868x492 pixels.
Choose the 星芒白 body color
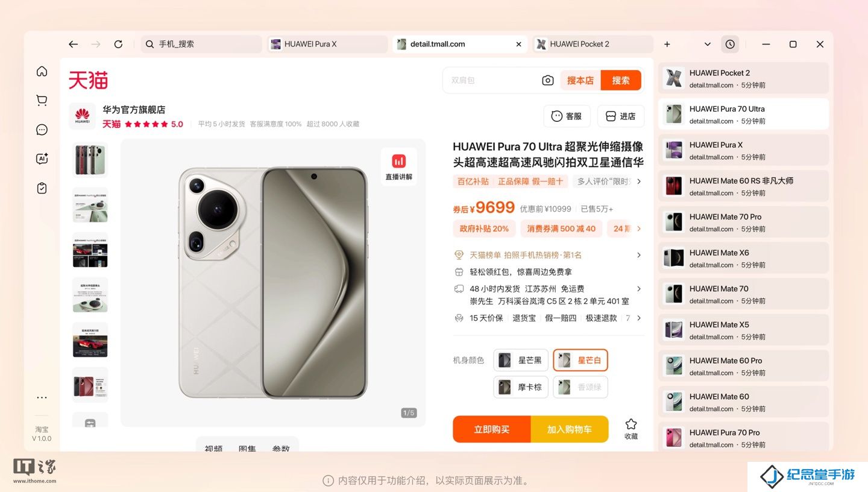(x=580, y=360)
